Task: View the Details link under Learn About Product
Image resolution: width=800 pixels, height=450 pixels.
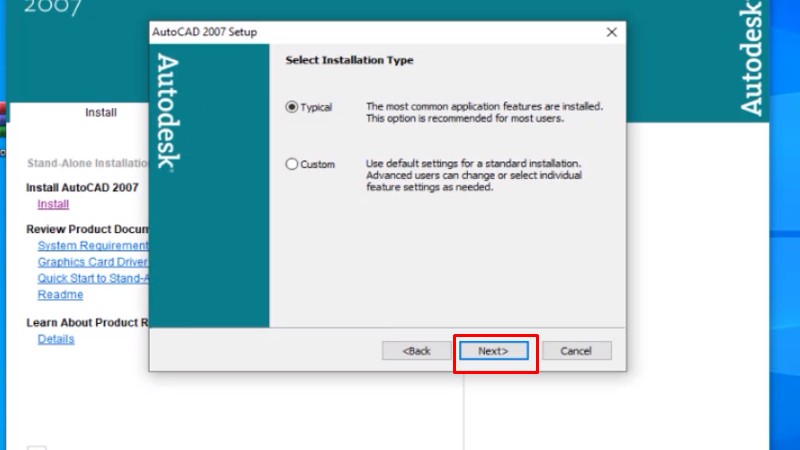Action: coord(56,339)
